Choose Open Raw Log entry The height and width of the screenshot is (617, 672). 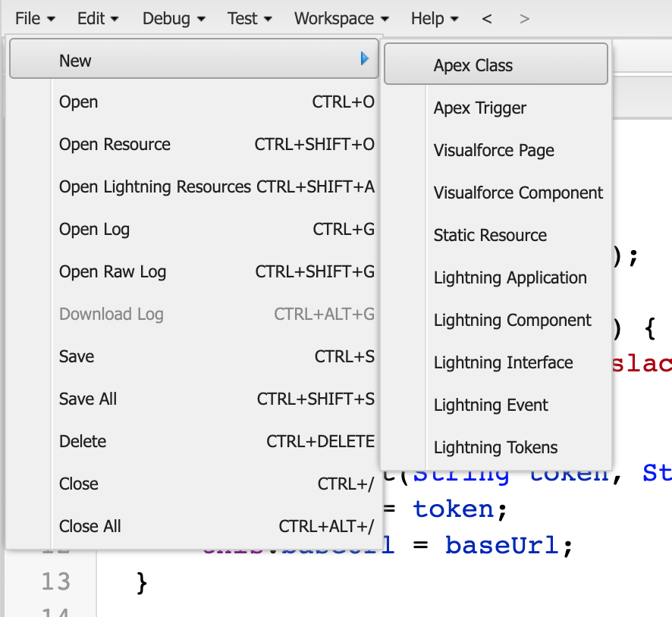(193, 271)
